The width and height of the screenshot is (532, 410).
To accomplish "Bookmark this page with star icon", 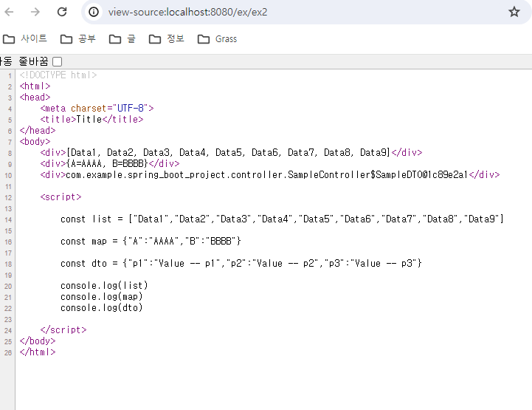I will point(514,12).
